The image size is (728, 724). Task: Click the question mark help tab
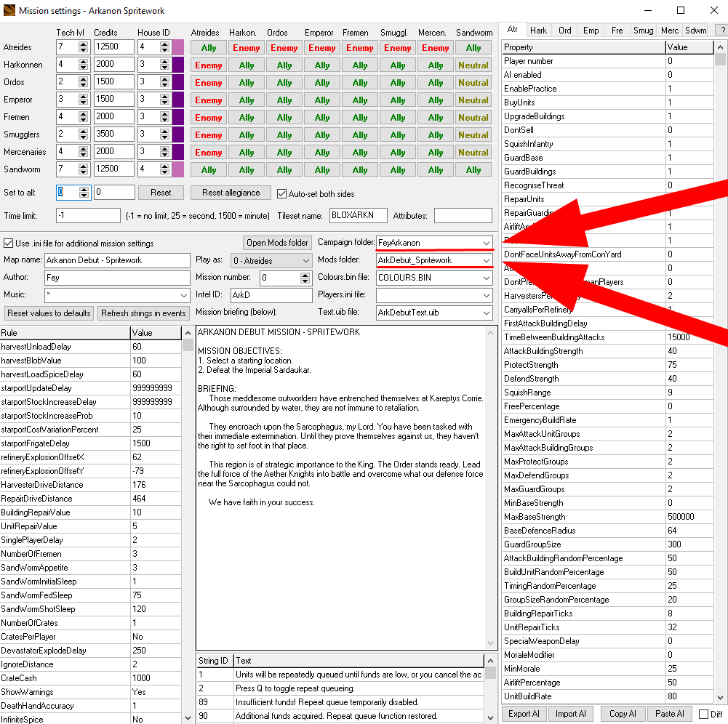point(723,31)
